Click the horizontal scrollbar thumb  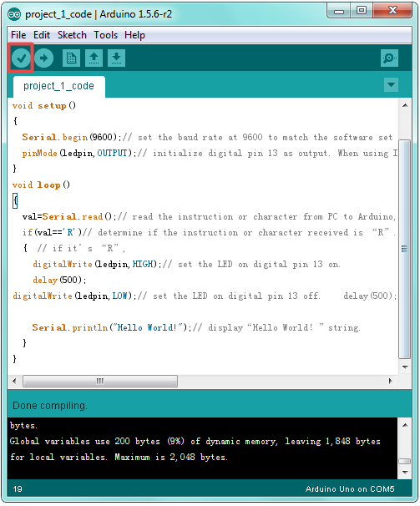click(100, 381)
